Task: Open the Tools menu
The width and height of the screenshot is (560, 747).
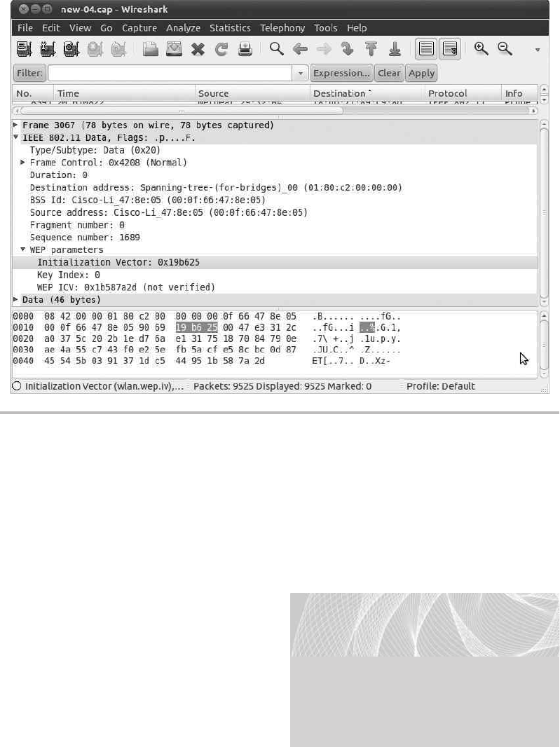Action: 325,27
